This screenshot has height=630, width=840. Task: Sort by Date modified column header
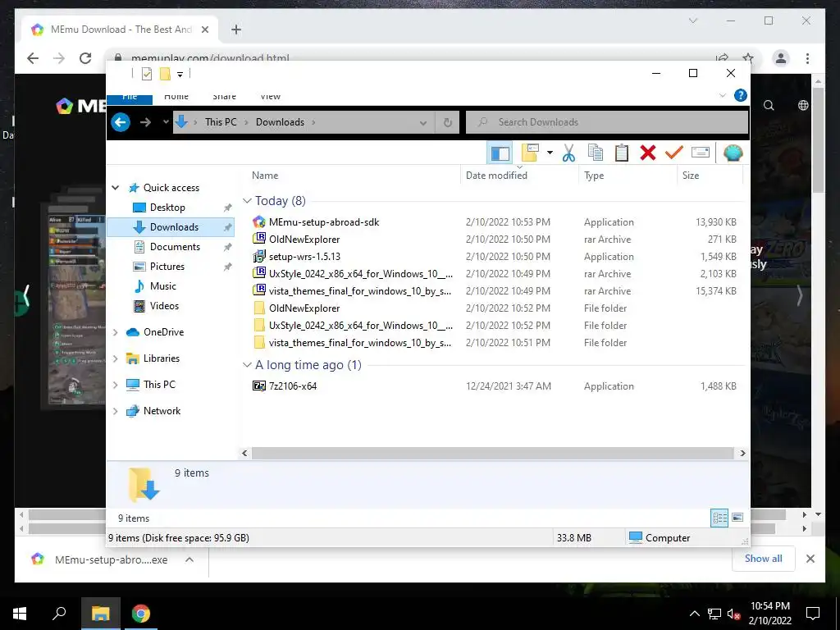519,176
